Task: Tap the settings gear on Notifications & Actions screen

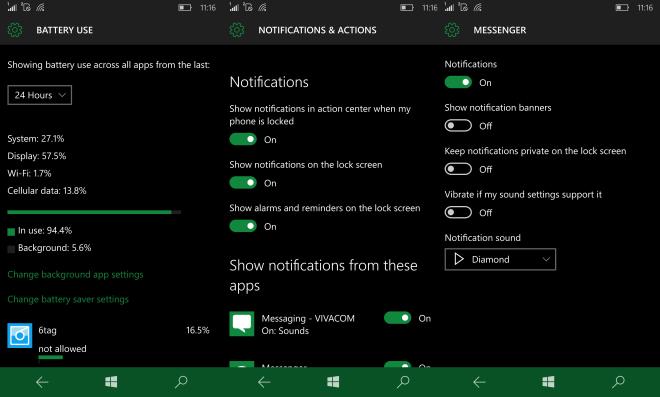Action: coord(237,30)
